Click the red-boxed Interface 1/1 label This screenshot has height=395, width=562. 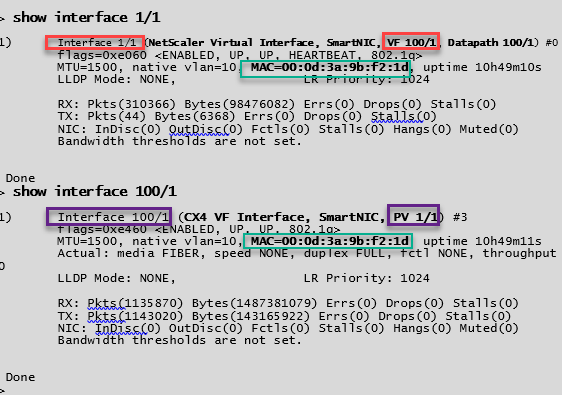click(x=97, y=43)
